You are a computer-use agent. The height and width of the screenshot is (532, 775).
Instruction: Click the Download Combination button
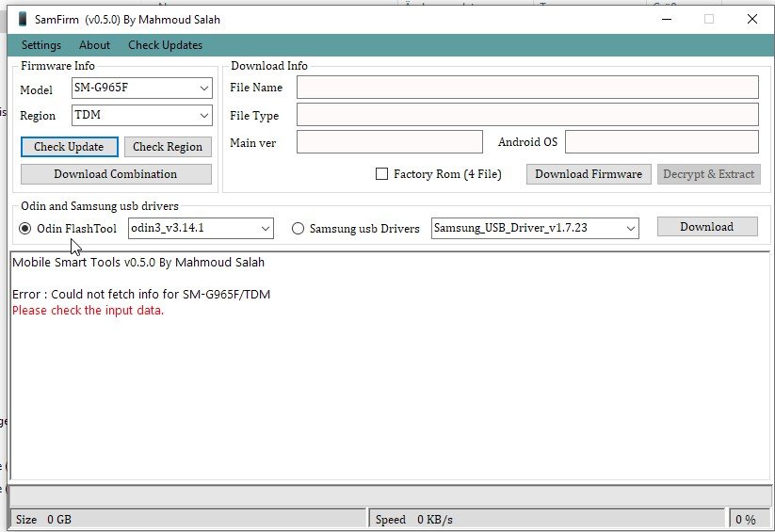116,174
